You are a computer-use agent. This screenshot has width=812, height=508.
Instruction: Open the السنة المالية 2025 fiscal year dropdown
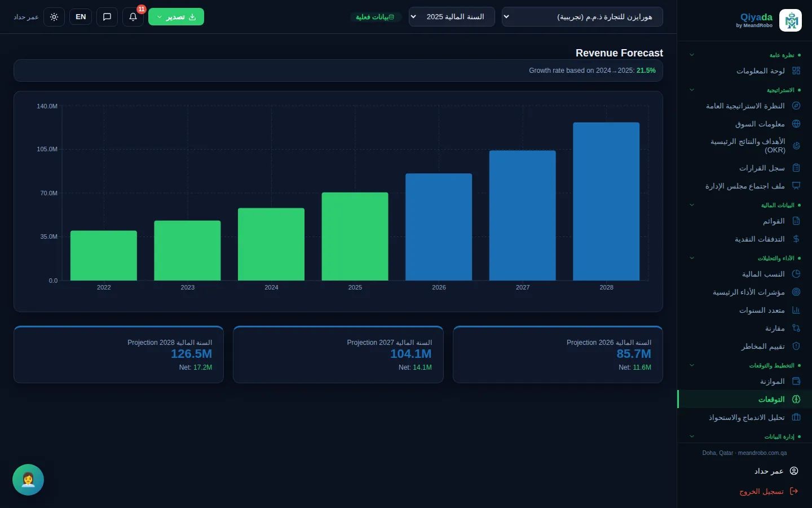coord(452,17)
